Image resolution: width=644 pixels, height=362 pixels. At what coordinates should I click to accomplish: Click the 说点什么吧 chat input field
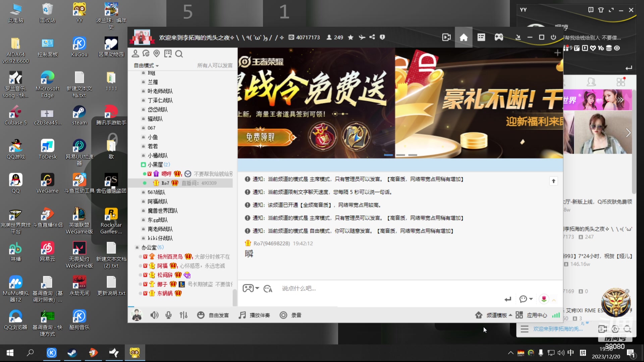click(299, 288)
